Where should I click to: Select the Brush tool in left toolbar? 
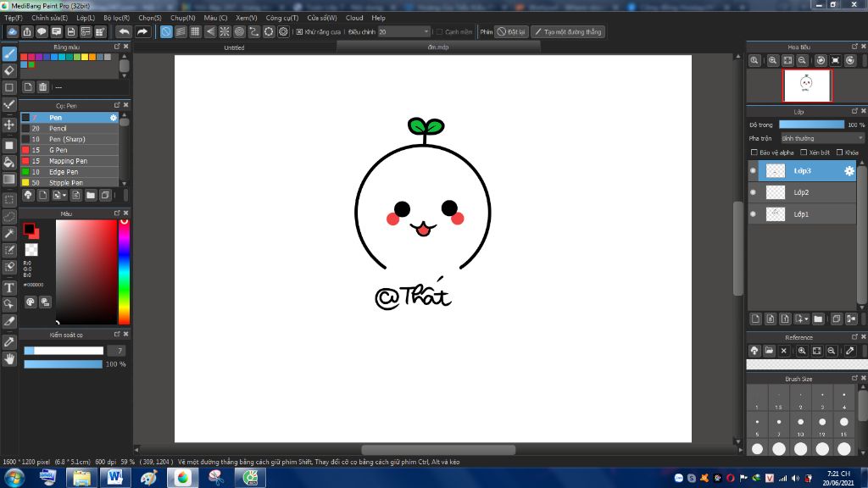pyautogui.click(x=9, y=53)
